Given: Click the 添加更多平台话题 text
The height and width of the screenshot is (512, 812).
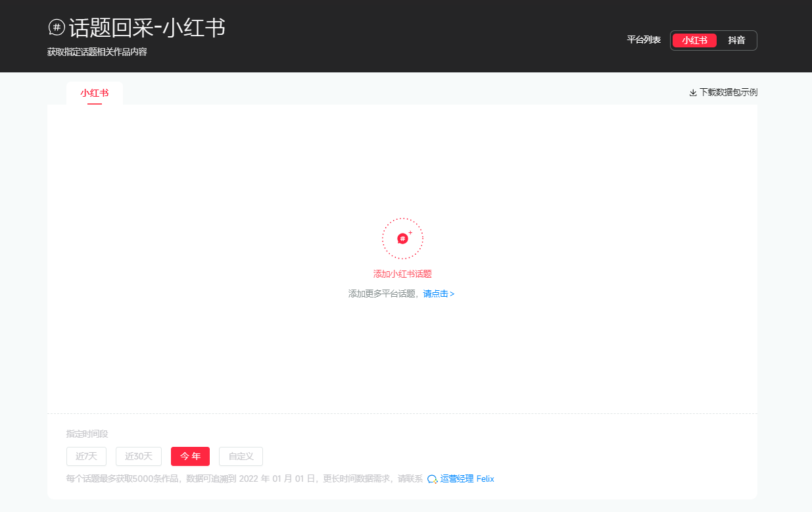Looking at the screenshot, I should (x=383, y=294).
